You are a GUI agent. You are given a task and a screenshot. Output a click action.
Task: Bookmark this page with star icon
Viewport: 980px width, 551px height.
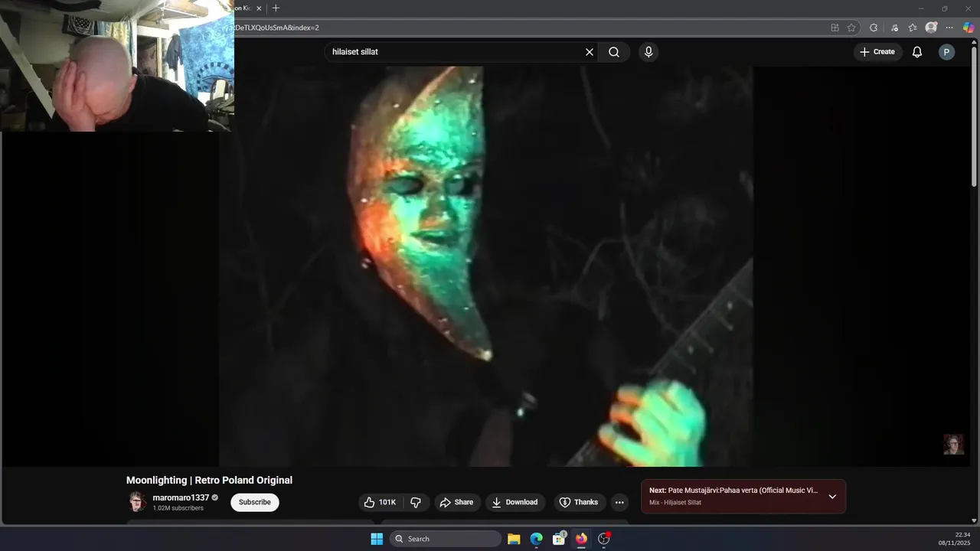(851, 28)
